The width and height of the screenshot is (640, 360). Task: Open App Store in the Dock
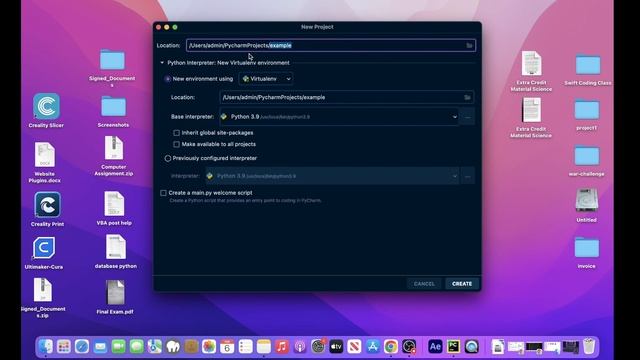tap(373, 347)
